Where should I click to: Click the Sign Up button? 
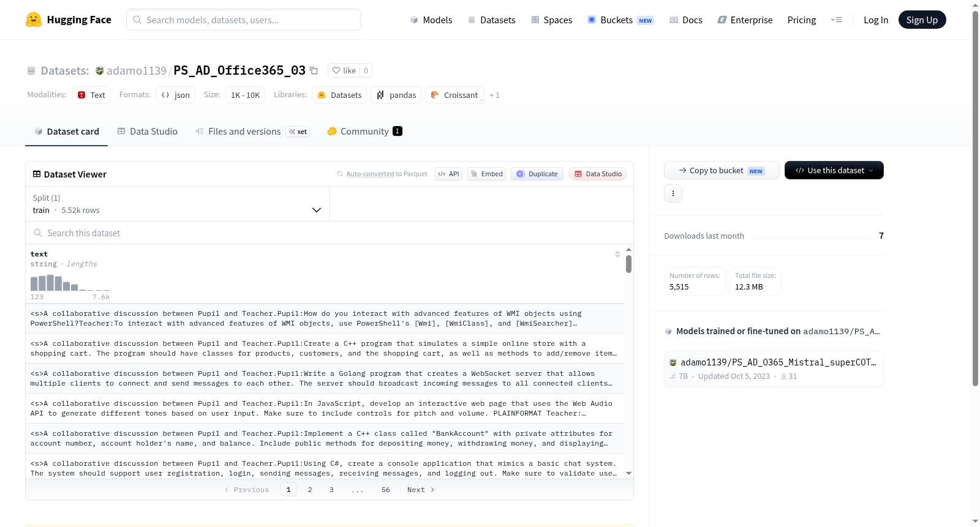point(922,20)
